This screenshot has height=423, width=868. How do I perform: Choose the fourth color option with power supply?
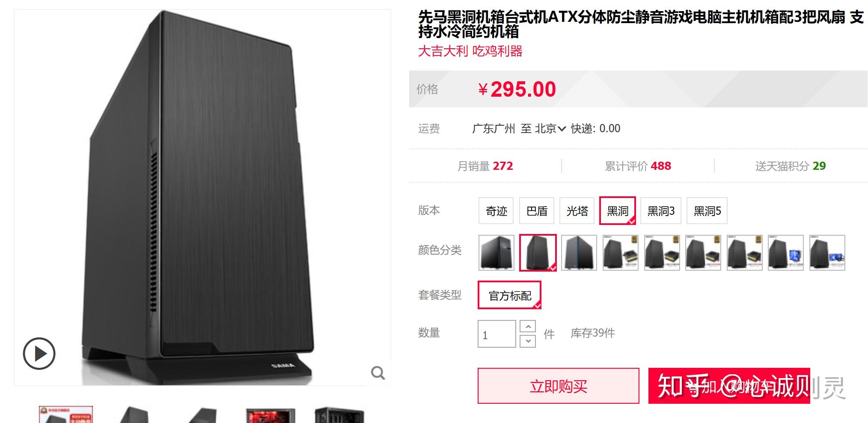pos(621,253)
